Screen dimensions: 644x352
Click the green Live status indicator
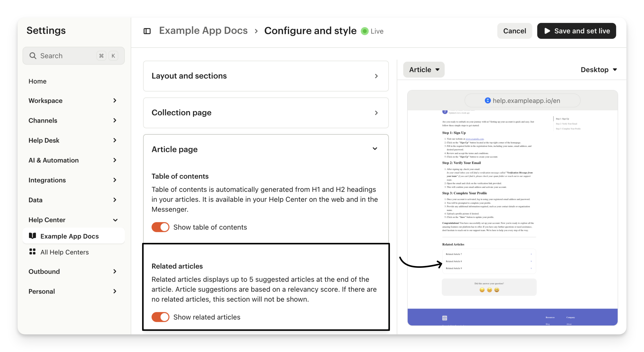point(365,31)
